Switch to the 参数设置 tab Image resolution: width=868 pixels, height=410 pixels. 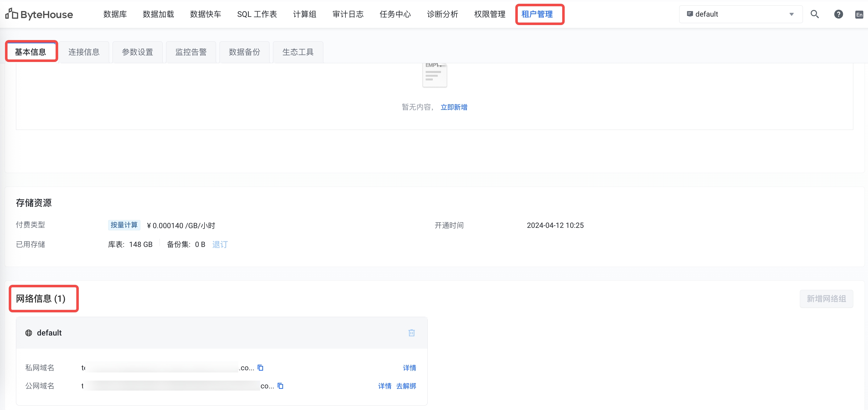click(x=138, y=52)
